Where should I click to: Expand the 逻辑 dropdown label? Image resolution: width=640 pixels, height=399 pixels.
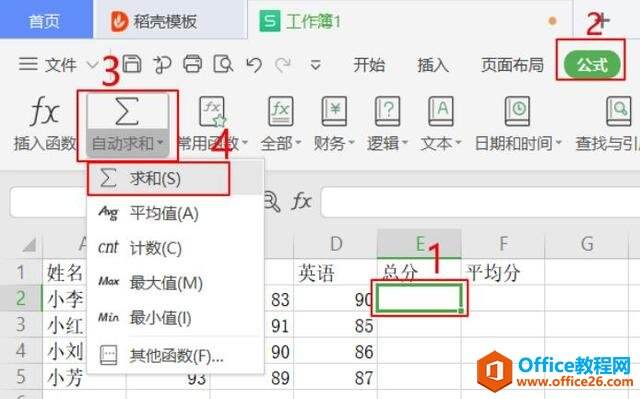pos(387,144)
